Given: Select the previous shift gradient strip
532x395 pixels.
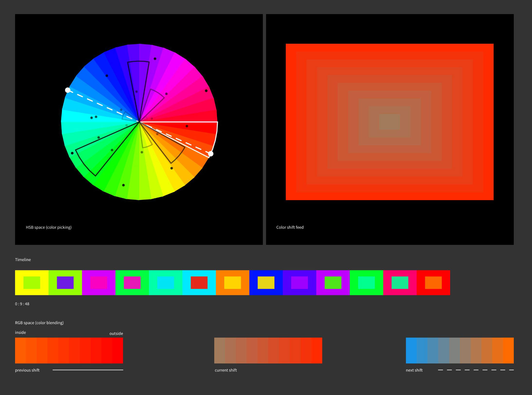Looking at the screenshot, I should (x=69, y=350).
